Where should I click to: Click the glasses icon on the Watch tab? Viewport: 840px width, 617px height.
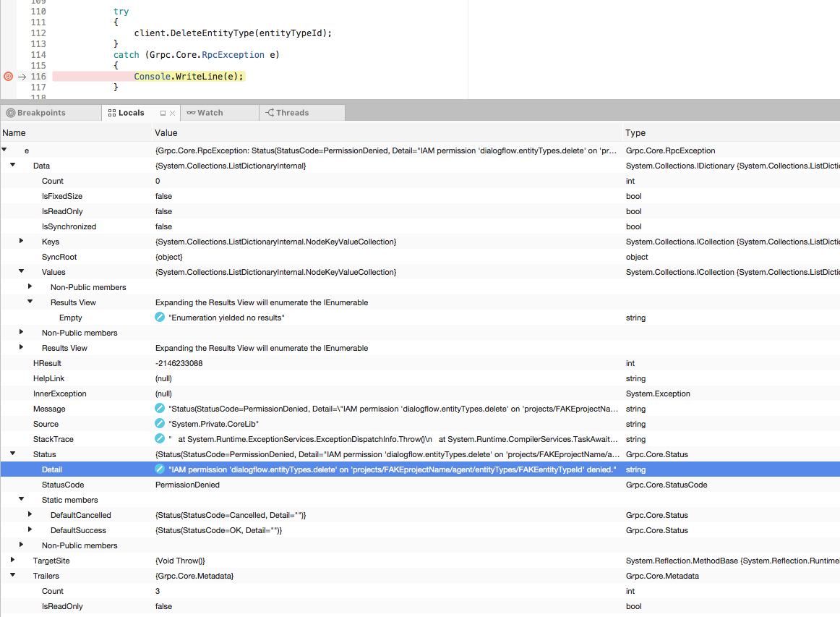point(193,113)
